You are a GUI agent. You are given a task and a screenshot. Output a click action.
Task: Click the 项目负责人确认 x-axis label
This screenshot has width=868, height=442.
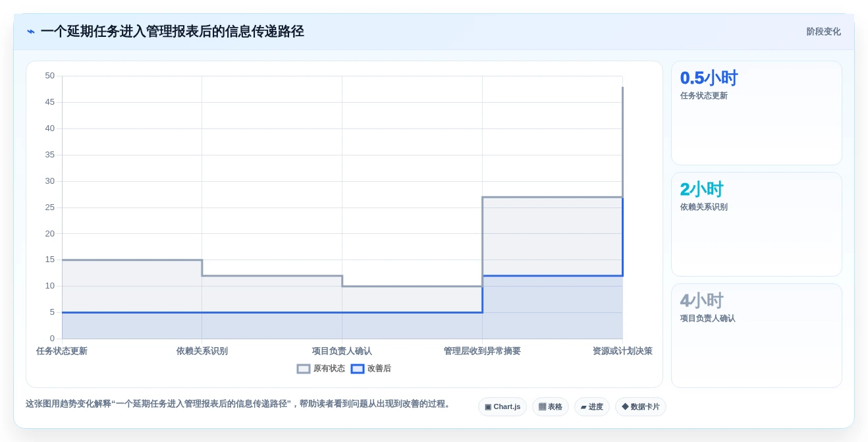(x=342, y=351)
